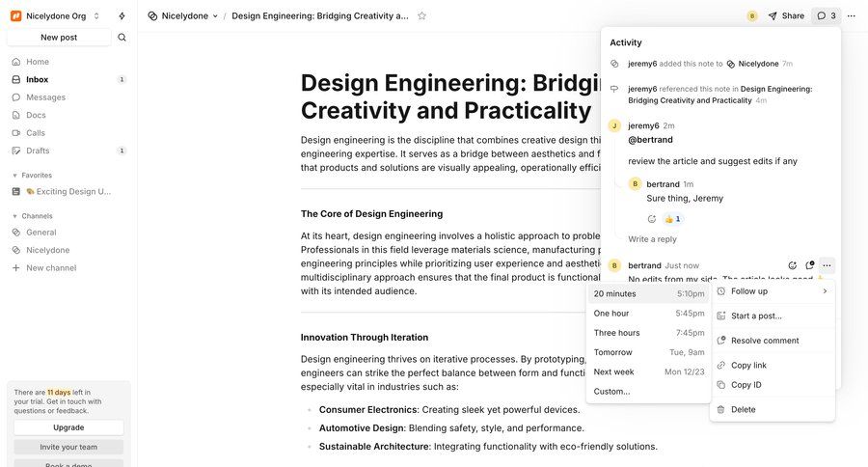Click the search icon in the sidebar
Viewport: 868px width, 467px height.
[122, 38]
